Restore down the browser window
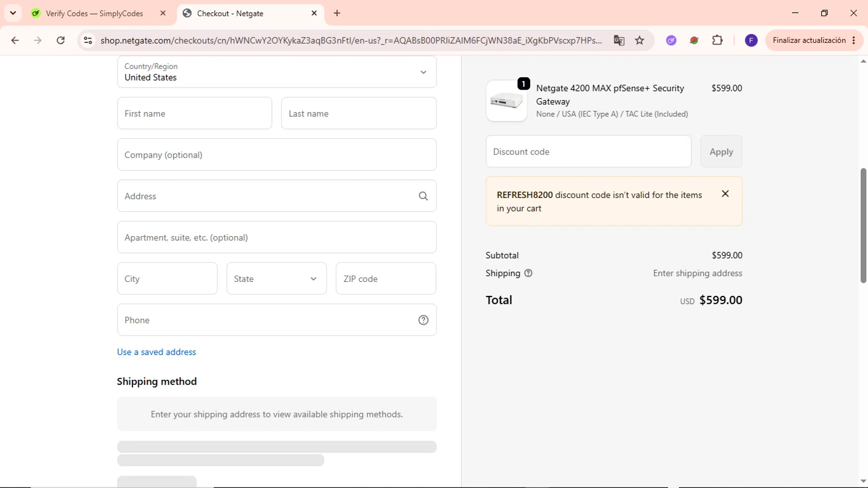Image resolution: width=868 pixels, height=488 pixels. [825, 13]
